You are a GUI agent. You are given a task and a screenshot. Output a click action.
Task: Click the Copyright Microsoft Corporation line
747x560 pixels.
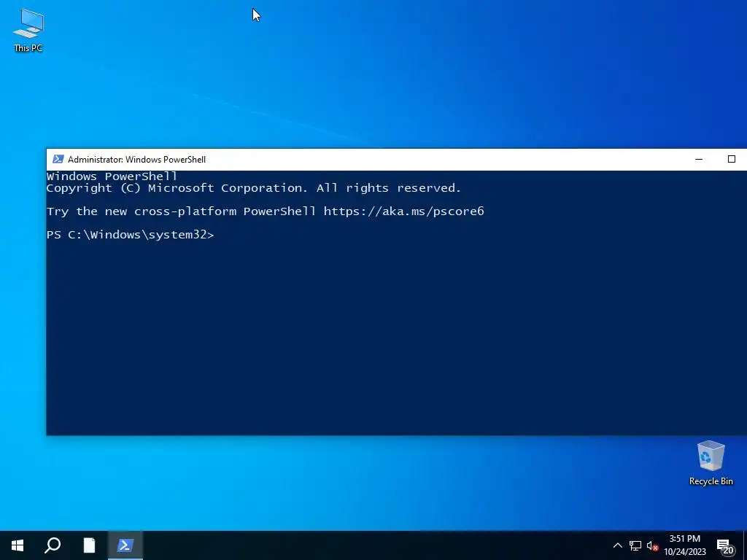tap(253, 188)
